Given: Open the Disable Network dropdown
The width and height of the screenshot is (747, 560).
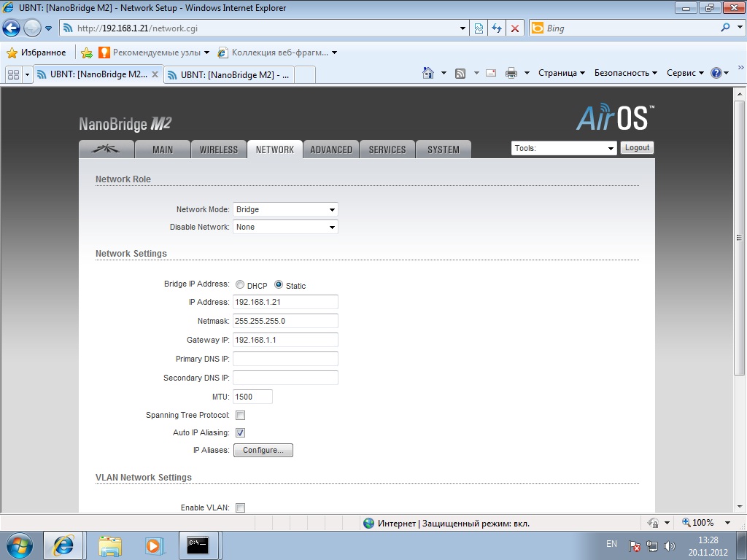Looking at the screenshot, I should (285, 227).
